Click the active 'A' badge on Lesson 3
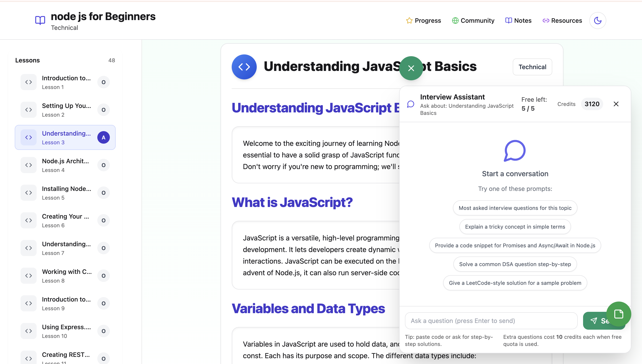Viewport: 642px width, 364px height. pos(104,137)
